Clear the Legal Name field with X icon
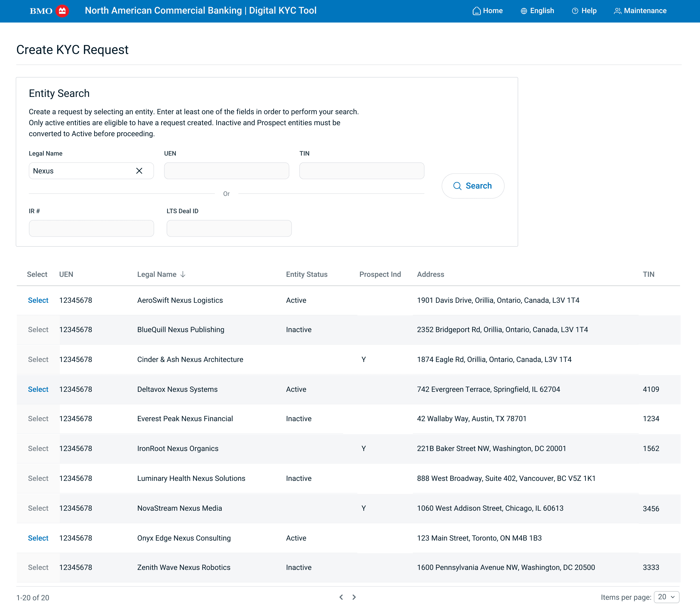This screenshot has width=700, height=616. [139, 171]
